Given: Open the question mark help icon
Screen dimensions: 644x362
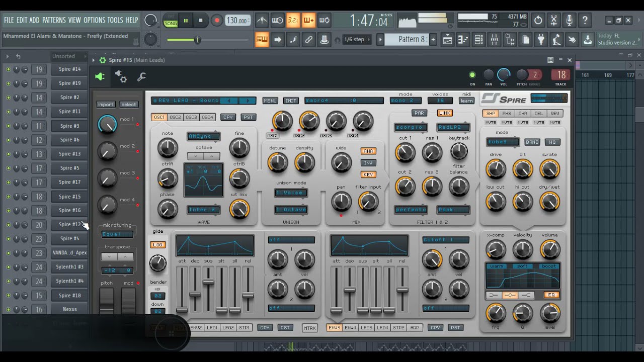Looking at the screenshot, I should click(x=585, y=20).
